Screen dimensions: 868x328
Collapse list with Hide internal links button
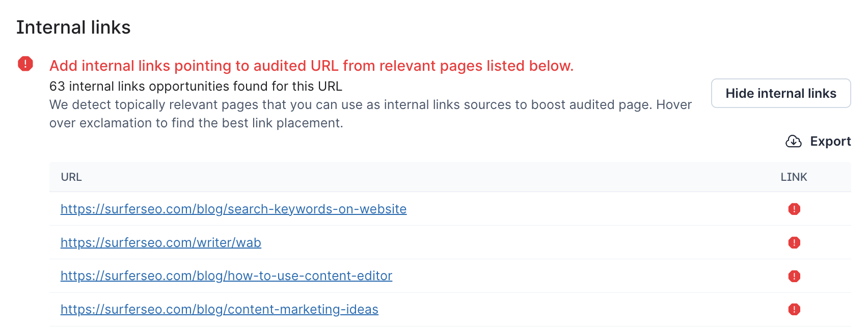(780, 93)
